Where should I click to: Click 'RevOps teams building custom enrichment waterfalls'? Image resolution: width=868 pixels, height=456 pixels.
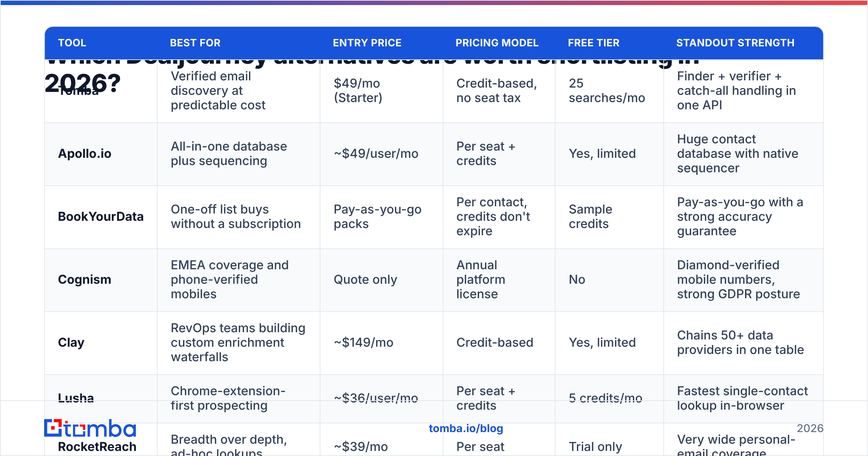point(238,342)
